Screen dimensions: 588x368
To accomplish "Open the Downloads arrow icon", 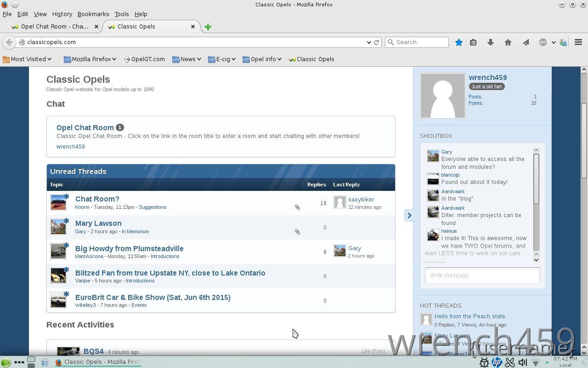I will click(x=490, y=42).
